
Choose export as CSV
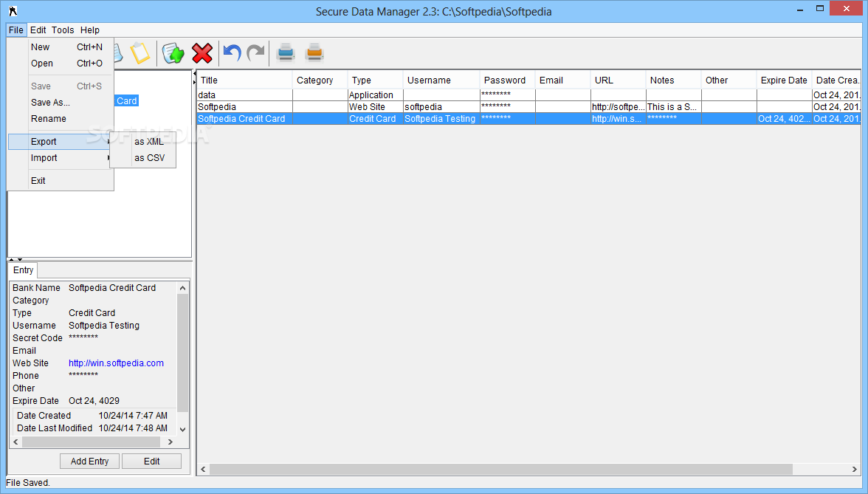pos(143,158)
